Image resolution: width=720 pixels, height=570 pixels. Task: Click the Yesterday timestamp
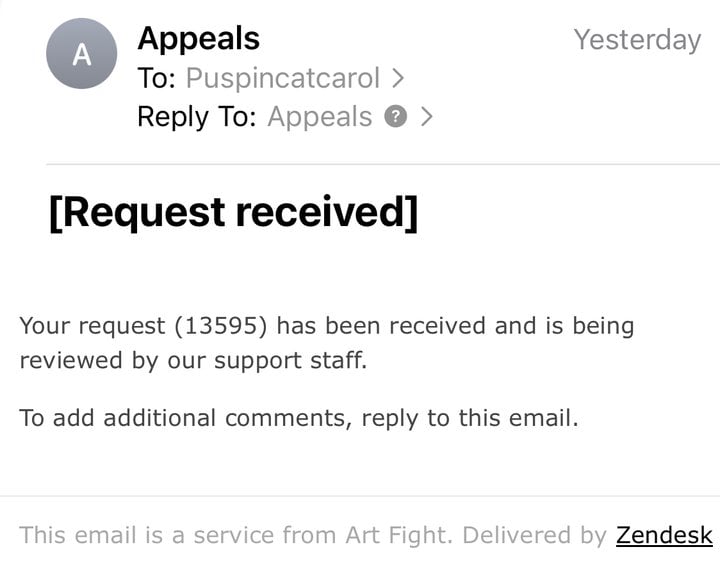[637, 40]
